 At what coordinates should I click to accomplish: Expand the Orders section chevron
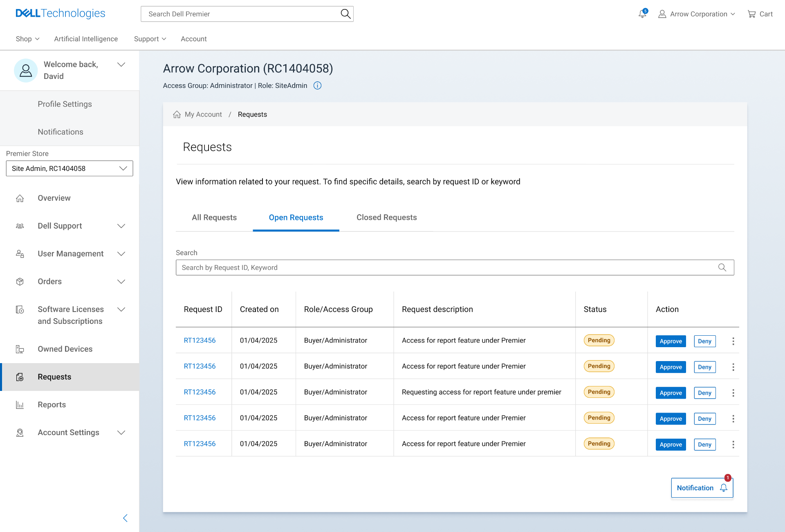coord(121,282)
